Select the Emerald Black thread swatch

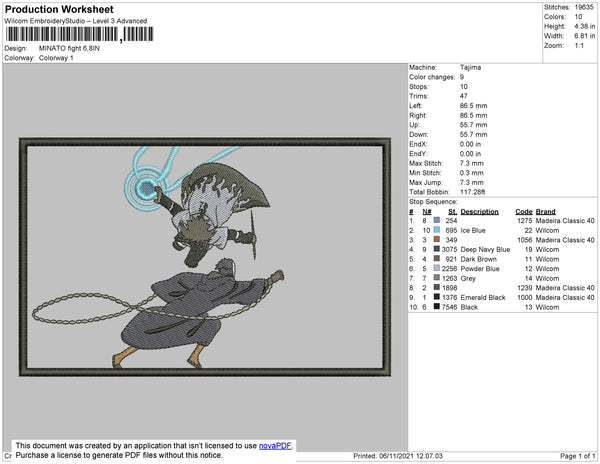437,297
